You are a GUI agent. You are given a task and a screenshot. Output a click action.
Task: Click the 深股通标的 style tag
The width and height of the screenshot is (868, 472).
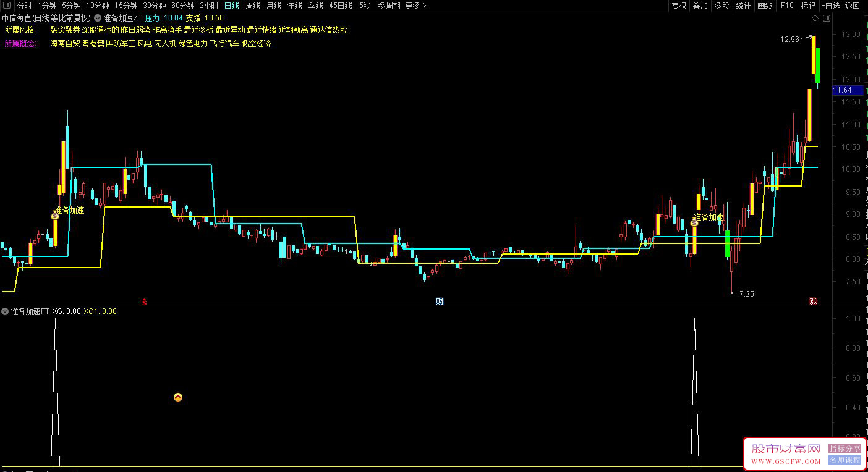click(100, 30)
